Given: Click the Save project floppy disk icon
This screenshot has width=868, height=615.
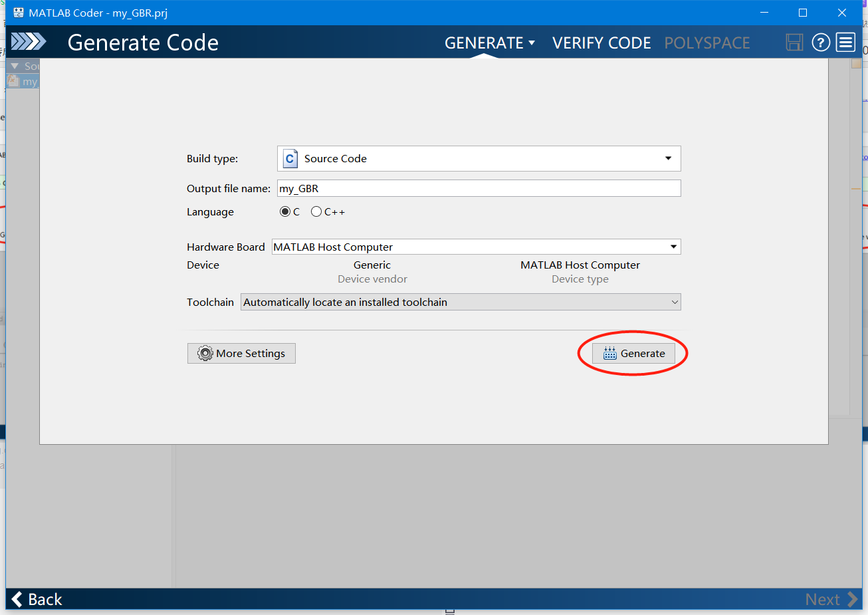Looking at the screenshot, I should click(x=794, y=42).
